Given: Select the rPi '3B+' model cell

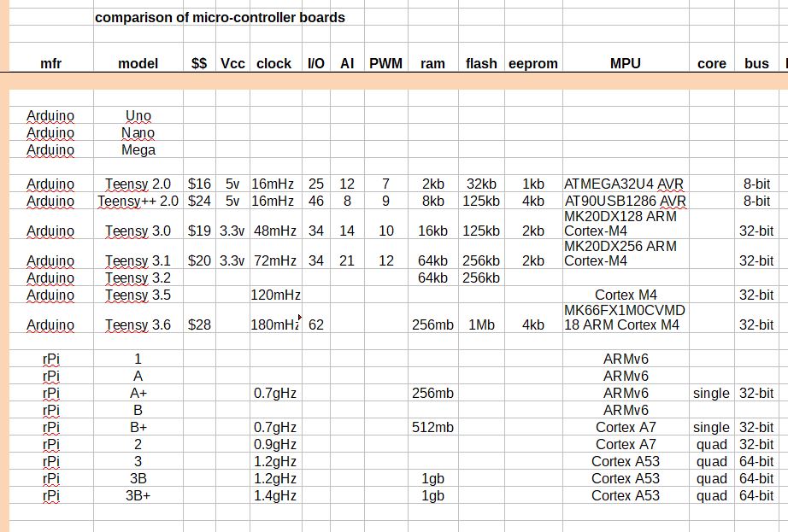Looking at the screenshot, I should tap(138, 496).
